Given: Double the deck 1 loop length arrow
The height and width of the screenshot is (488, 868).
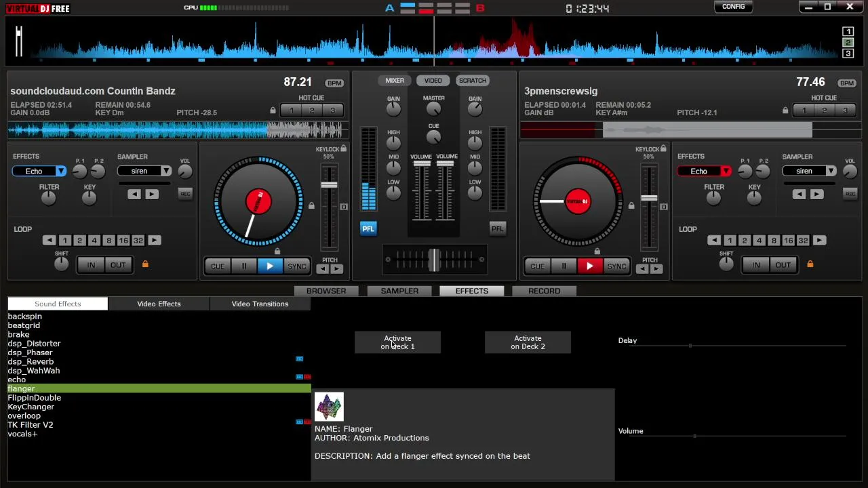Looking at the screenshot, I should (x=154, y=241).
